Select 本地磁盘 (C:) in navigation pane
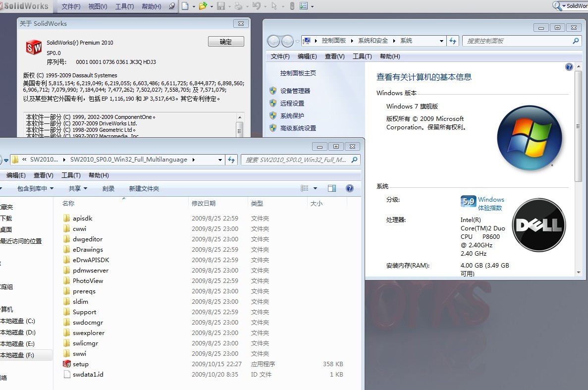588x390 pixels. [x=18, y=321]
